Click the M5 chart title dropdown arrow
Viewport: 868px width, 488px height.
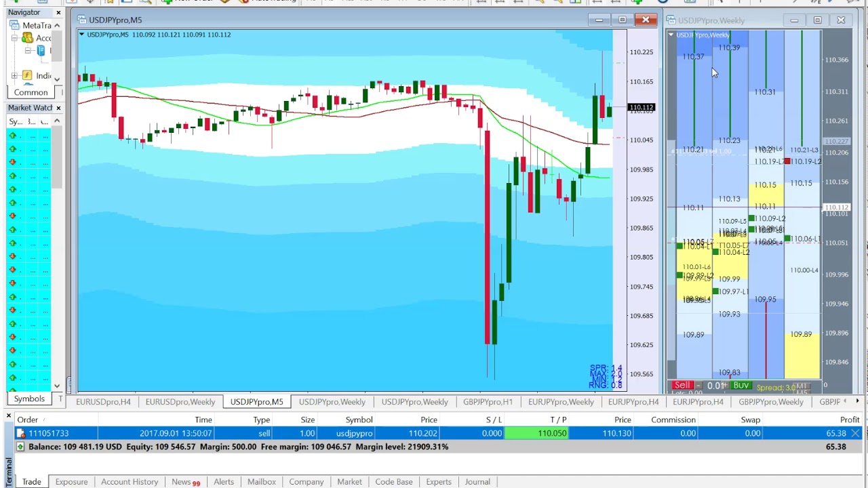point(82,35)
